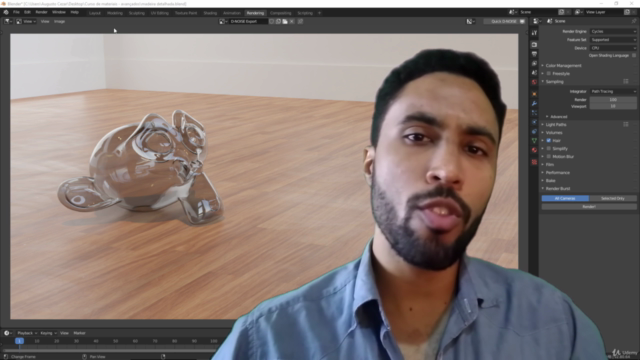640x360 pixels.
Task: Open the Output properties tab
Action: (534, 54)
